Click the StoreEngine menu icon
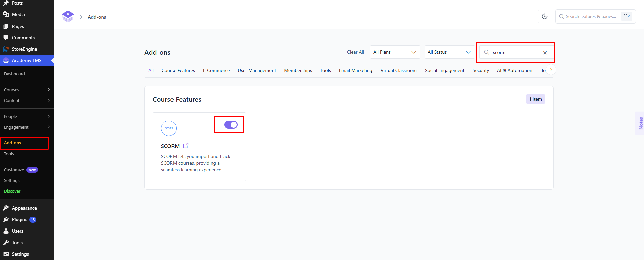This screenshot has height=260, width=644. coord(6,49)
